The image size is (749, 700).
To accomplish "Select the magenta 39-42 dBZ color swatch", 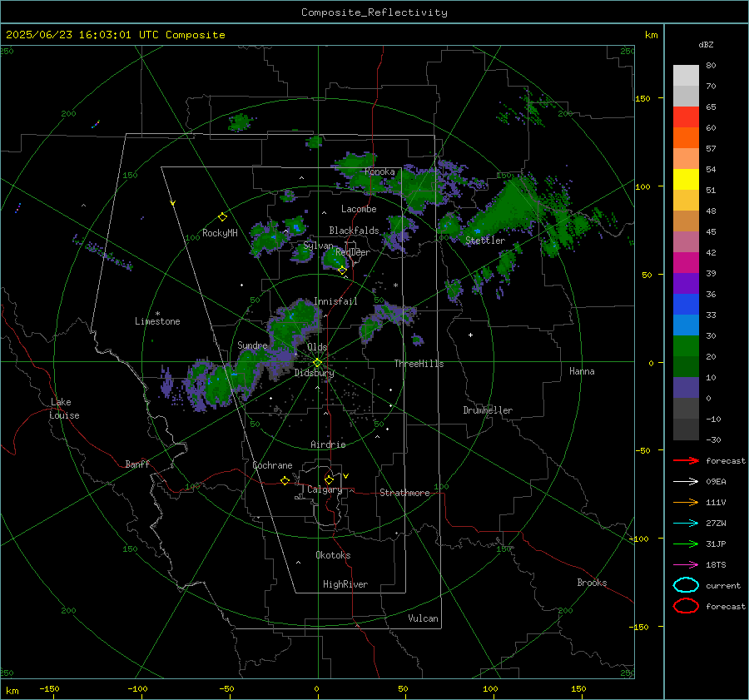I will point(686,263).
